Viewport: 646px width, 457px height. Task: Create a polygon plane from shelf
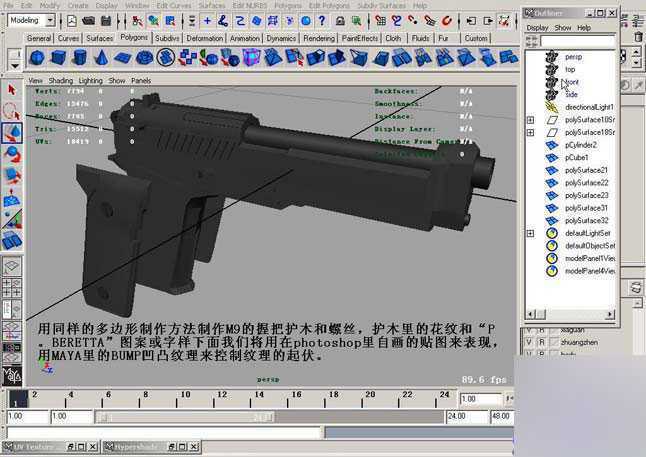[x=123, y=57]
